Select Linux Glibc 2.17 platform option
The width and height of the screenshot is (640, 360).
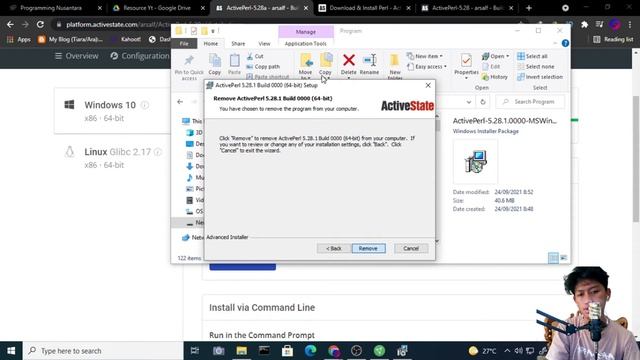click(112, 158)
